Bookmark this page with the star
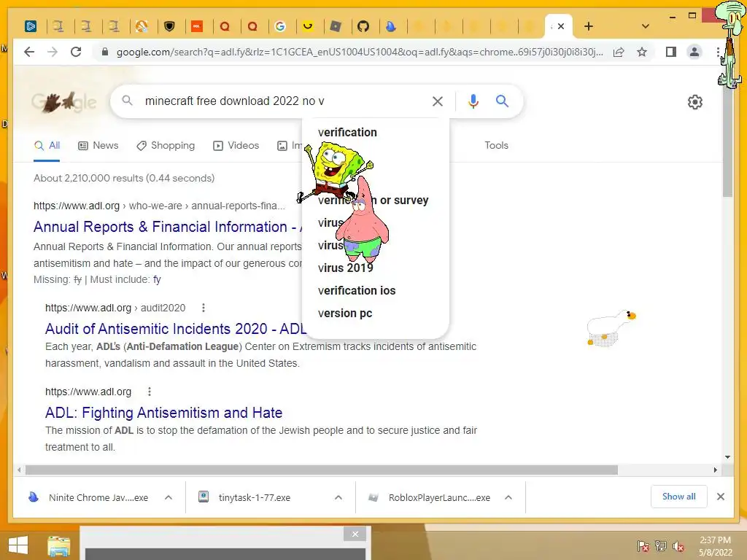The height and width of the screenshot is (560, 747). pos(642,52)
